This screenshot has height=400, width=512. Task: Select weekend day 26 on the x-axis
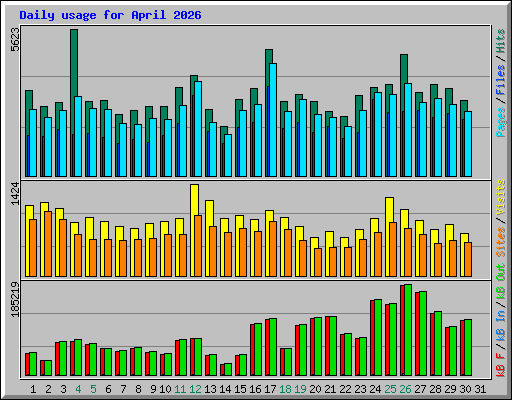(405, 389)
